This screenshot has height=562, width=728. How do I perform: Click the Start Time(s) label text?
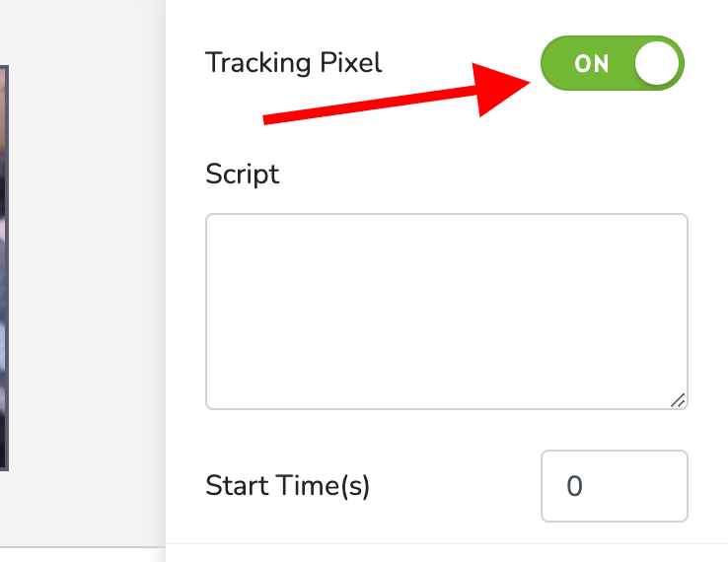click(x=287, y=486)
